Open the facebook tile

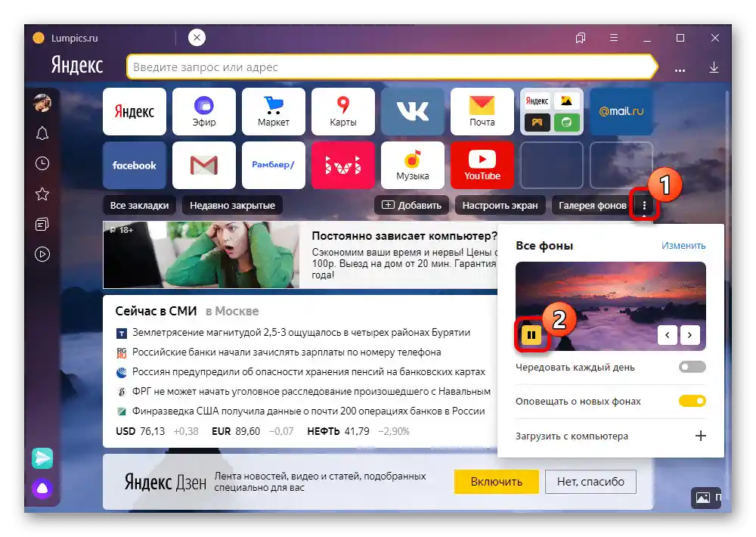pos(135,165)
